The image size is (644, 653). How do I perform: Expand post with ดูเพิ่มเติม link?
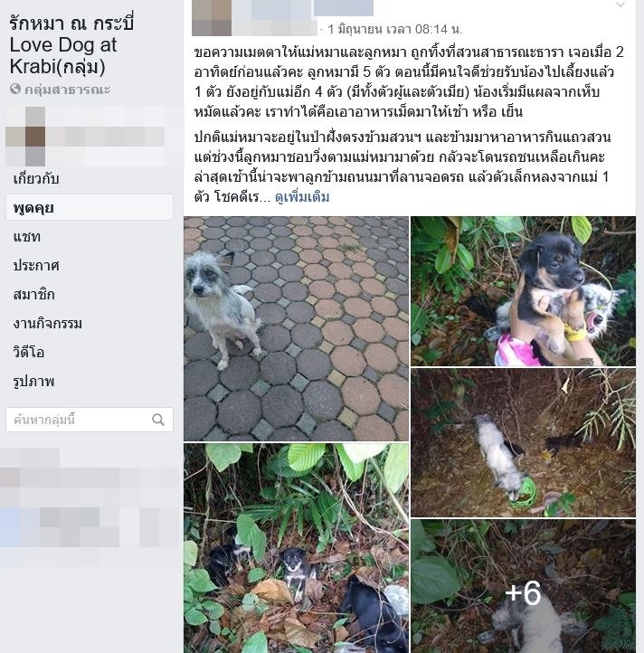(x=302, y=196)
